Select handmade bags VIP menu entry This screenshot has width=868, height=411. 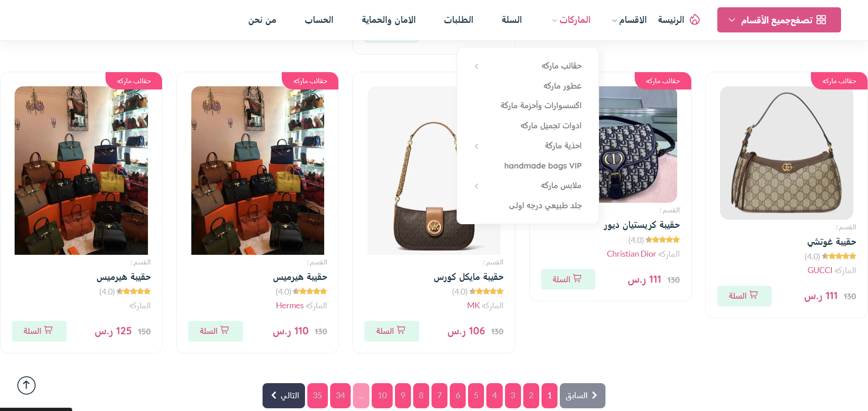click(x=542, y=166)
